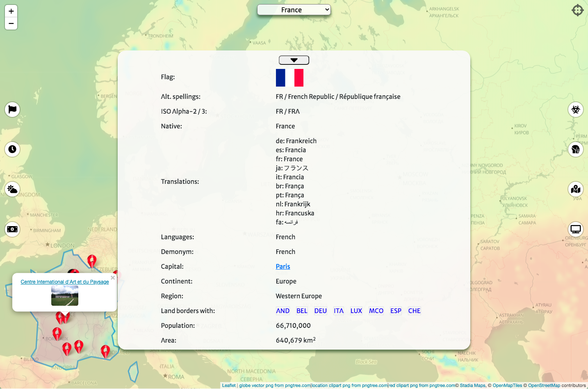Click the biohazard icon button

pyautogui.click(x=576, y=110)
